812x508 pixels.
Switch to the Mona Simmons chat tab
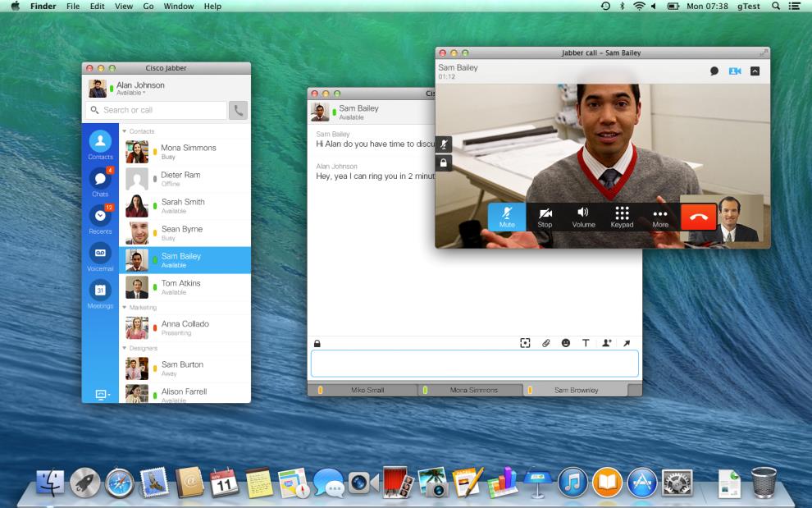(x=473, y=390)
